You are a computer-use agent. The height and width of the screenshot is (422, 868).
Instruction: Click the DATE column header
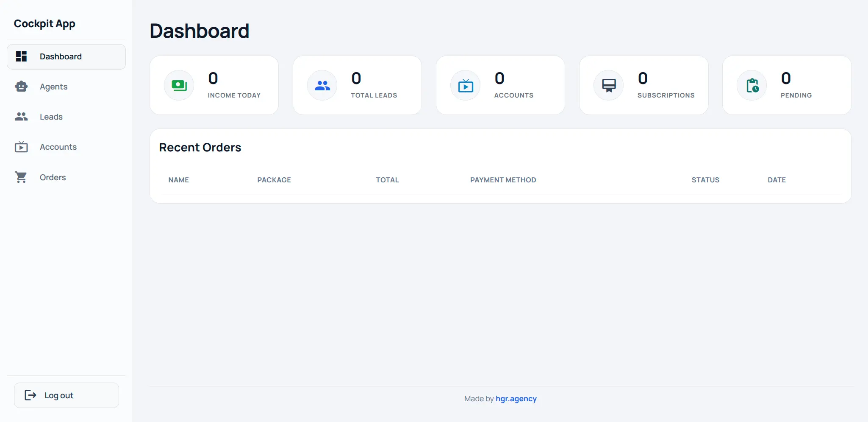pyautogui.click(x=776, y=180)
